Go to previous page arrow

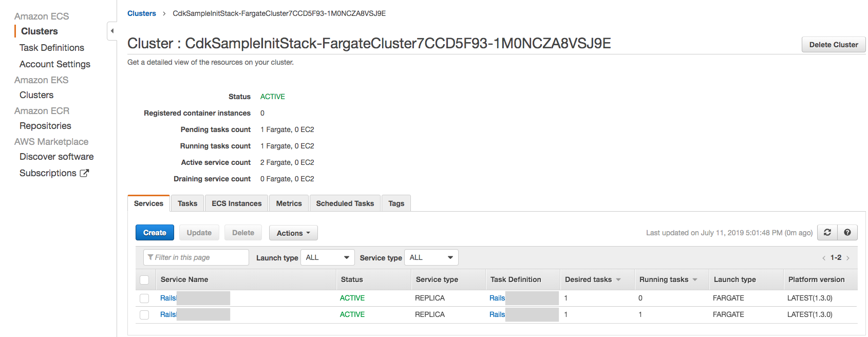tap(824, 258)
